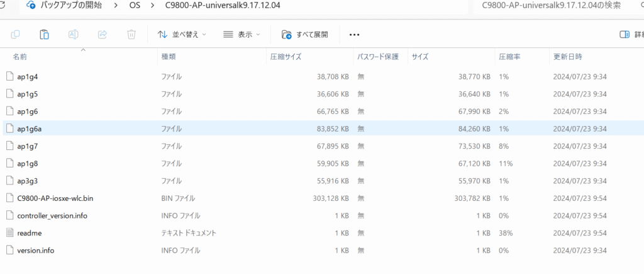The width and height of the screenshot is (644, 274).
Task: Open the three-dots more options menu
Action: (x=355, y=35)
